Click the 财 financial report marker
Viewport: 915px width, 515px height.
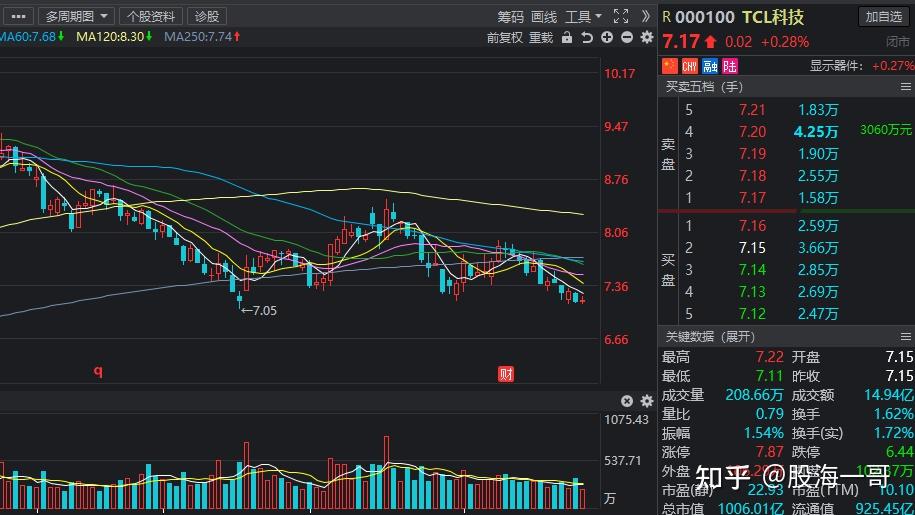coord(505,374)
